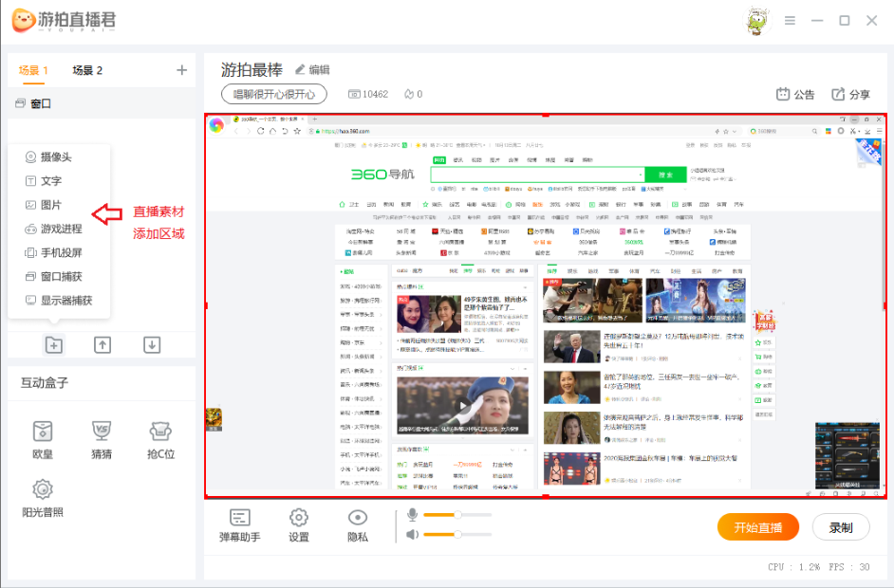The height and width of the screenshot is (588, 894).
Task: Launch the 抢C位 interactive tool
Action: click(x=161, y=440)
